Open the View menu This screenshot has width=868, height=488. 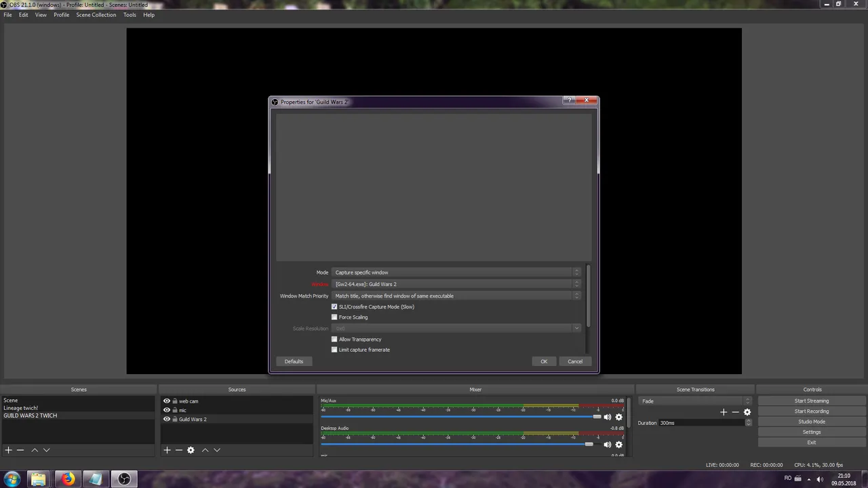pyautogui.click(x=41, y=15)
